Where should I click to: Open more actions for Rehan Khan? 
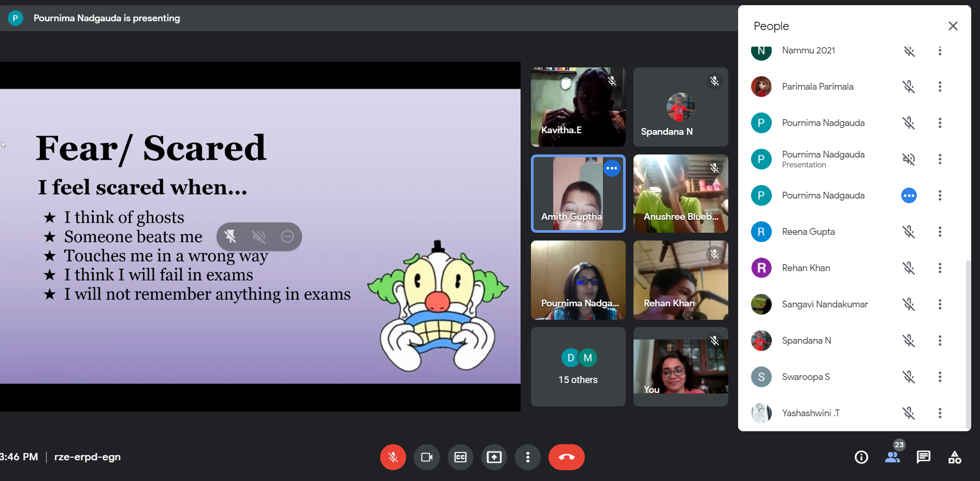point(940,268)
